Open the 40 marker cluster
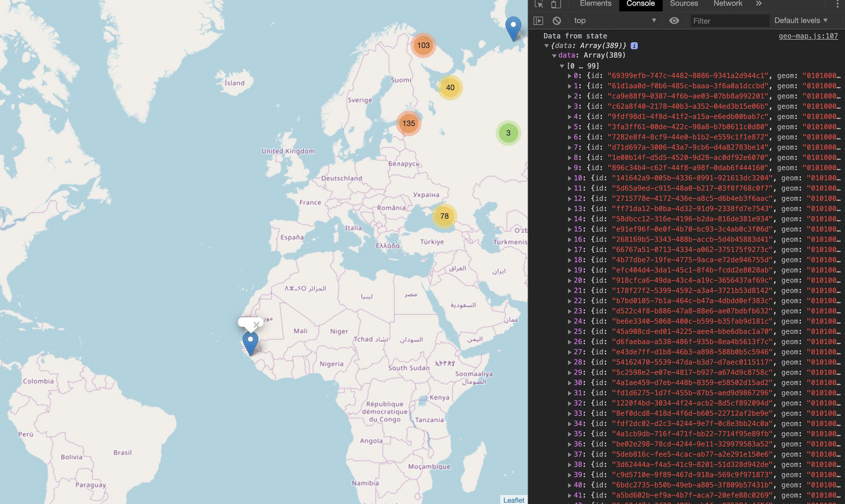Image resolution: width=845 pixels, height=504 pixels. coord(450,88)
